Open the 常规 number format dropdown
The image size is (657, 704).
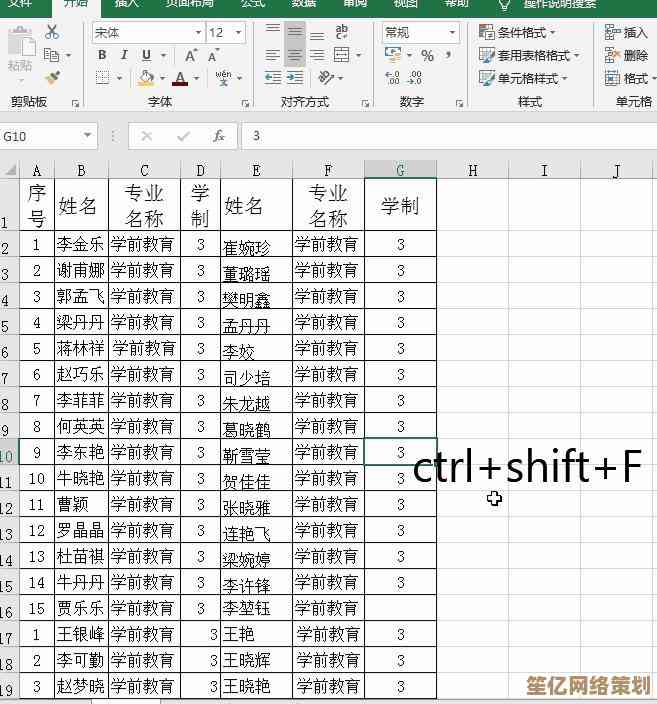pyautogui.click(x=451, y=33)
